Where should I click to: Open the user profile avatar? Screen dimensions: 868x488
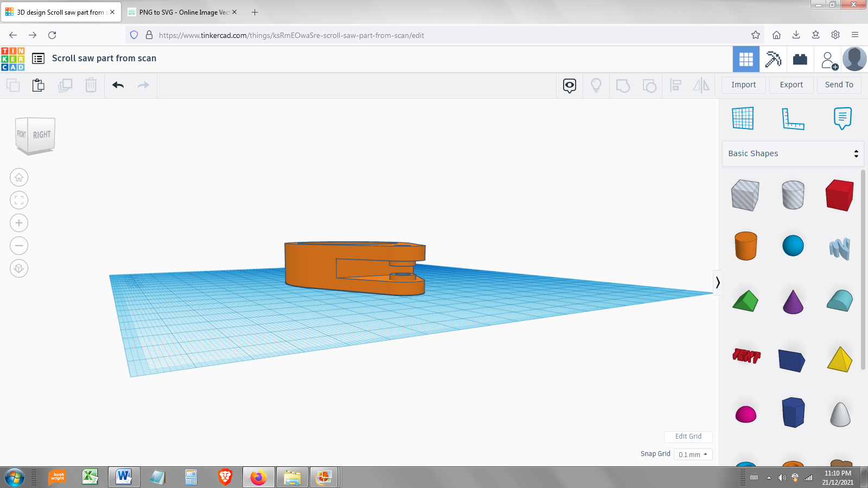coord(854,59)
